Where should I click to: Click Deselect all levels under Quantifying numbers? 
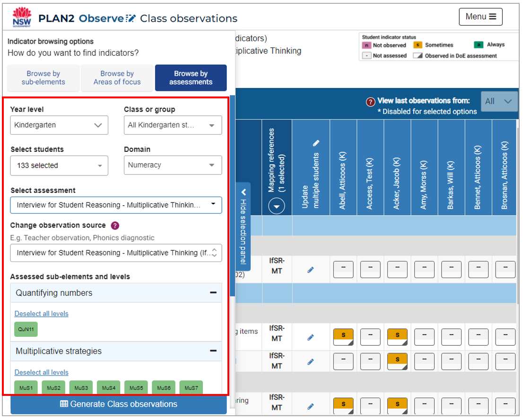pos(41,314)
